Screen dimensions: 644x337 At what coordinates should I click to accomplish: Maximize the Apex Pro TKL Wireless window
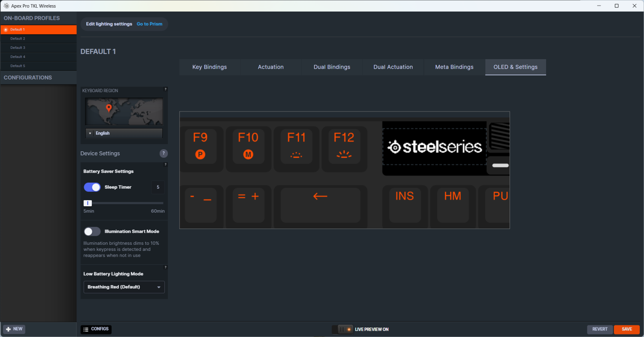coord(617,6)
